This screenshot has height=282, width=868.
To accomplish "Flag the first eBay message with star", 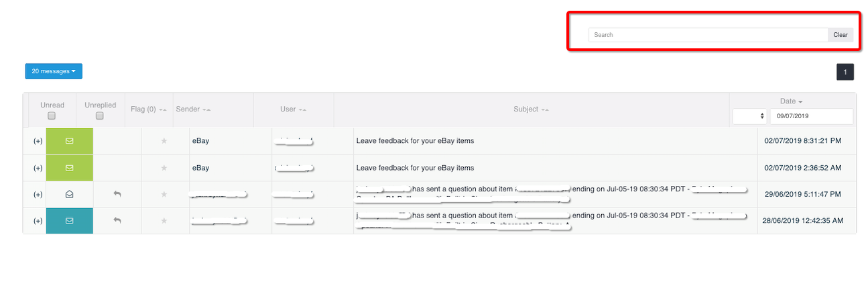I will (x=164, y=141).
